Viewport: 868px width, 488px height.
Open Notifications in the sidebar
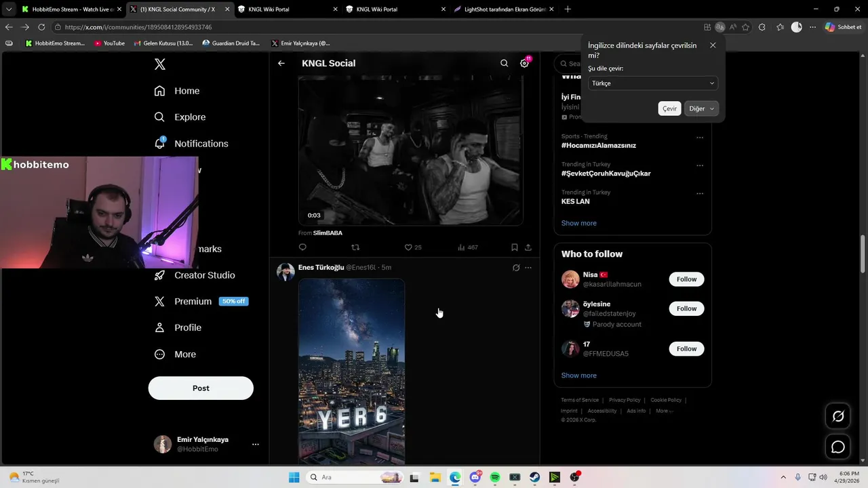tap(191, 144)
